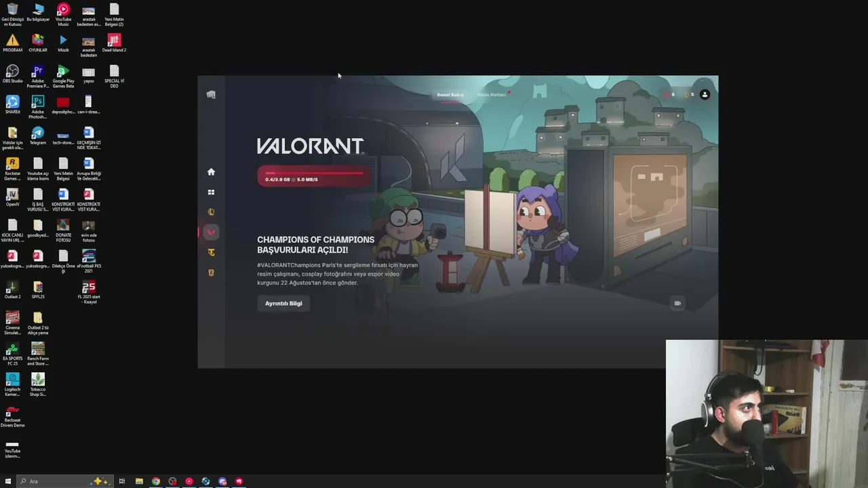
Task: Select Cinema Simulator desktop shortcut
Action: point(12,323)
